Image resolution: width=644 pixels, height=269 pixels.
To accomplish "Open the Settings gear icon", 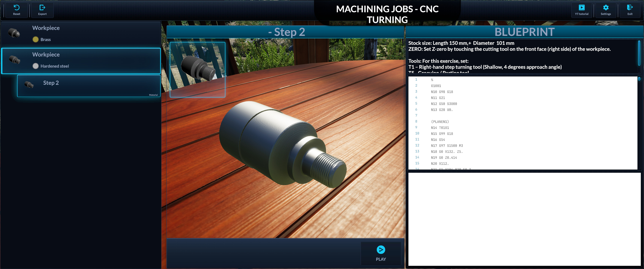I will point(605,7).
